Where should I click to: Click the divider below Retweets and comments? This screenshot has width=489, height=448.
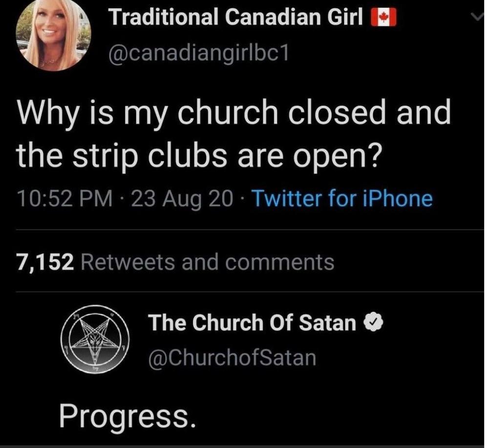coord(244,292)
